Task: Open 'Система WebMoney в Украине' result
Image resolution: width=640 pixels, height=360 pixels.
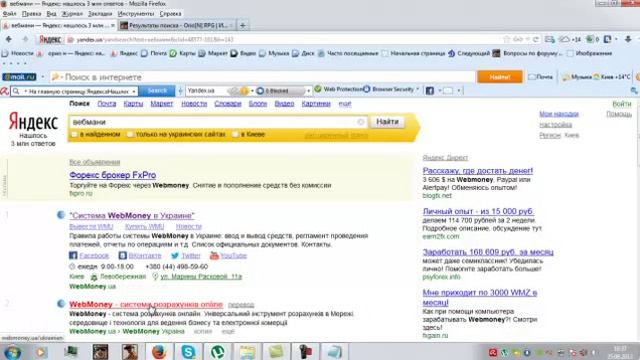Action: (x=132, y=216)
